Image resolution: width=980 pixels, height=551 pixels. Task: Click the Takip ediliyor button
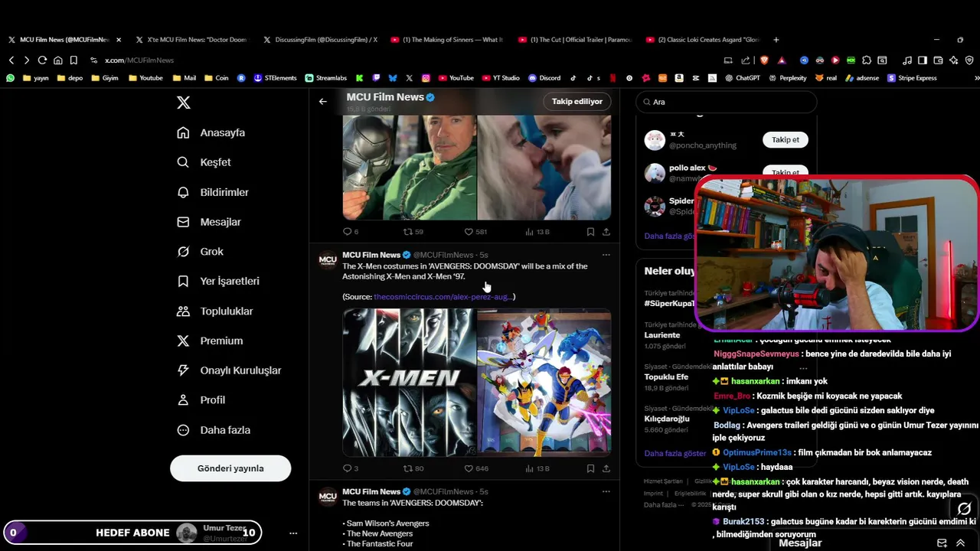coord(577,101)
